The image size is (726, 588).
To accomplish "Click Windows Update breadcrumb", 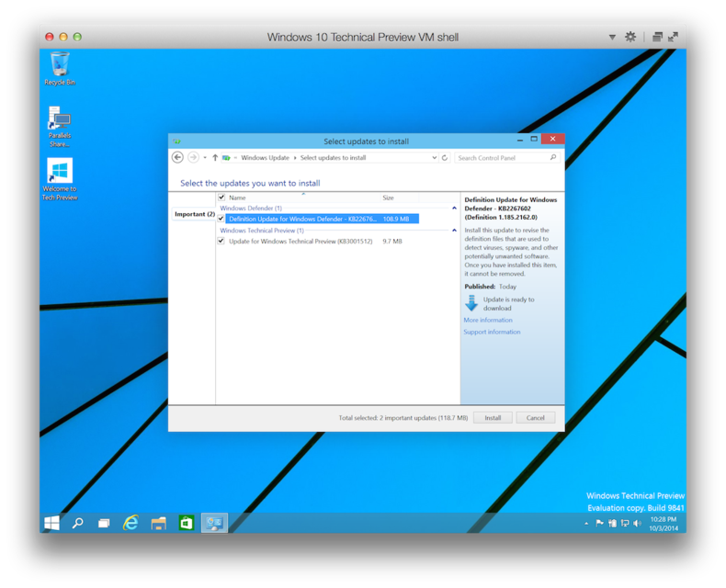I will (x=265, y=158).
